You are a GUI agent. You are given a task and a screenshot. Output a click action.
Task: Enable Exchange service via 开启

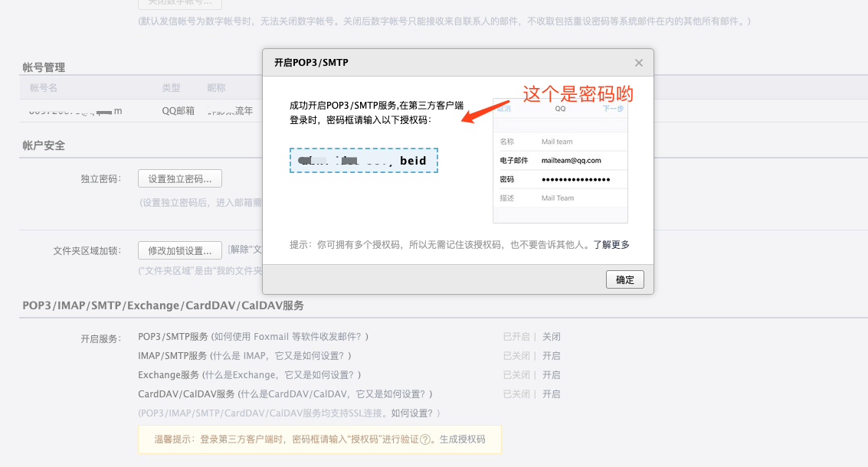pyautogui.click(x=551, y=375)
